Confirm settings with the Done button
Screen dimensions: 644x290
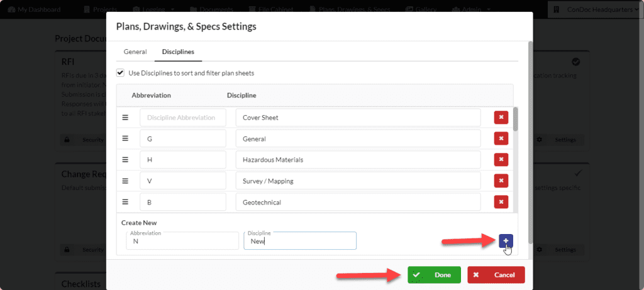tap(434, 275)
